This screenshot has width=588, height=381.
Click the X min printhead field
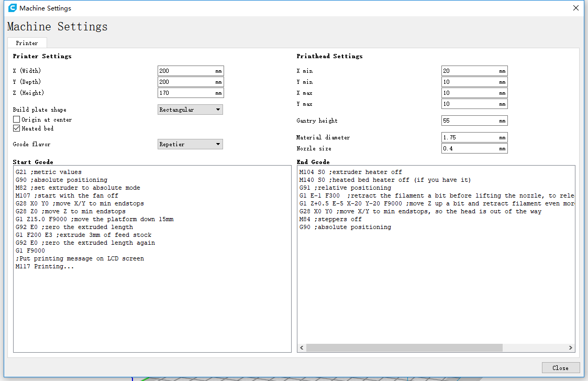point(470,71)
